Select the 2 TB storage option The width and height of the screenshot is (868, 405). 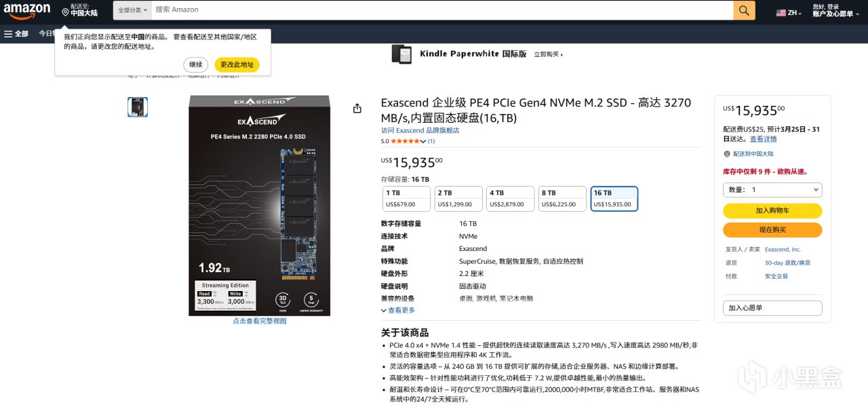[x=458, y=199]
